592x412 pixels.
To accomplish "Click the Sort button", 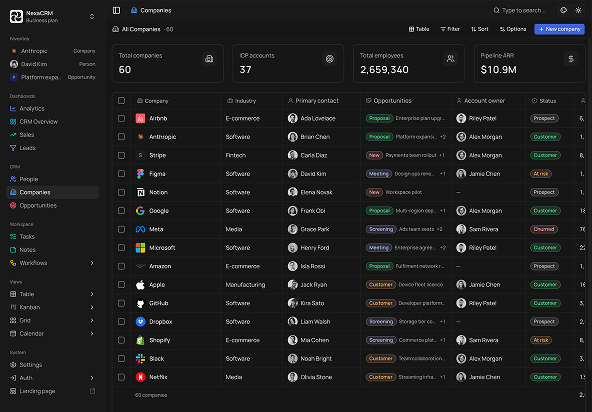I will (480, 29).
